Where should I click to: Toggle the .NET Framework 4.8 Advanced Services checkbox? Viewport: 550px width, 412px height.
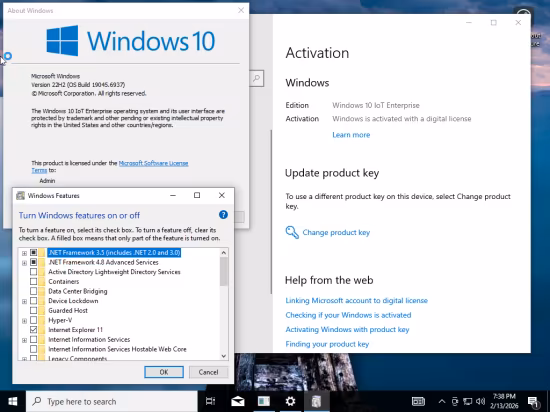pos(33,262)
